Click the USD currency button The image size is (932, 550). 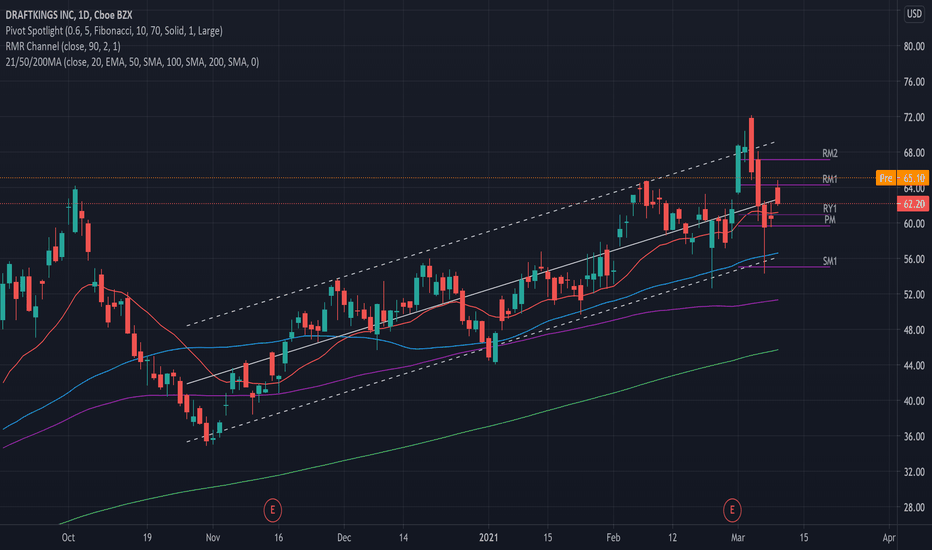[x=914, y=14]
